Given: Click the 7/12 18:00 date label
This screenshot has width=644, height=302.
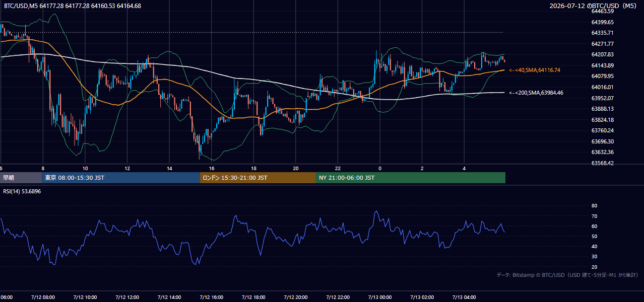Looking at the screenshot, I should click(x=253, y=297).
